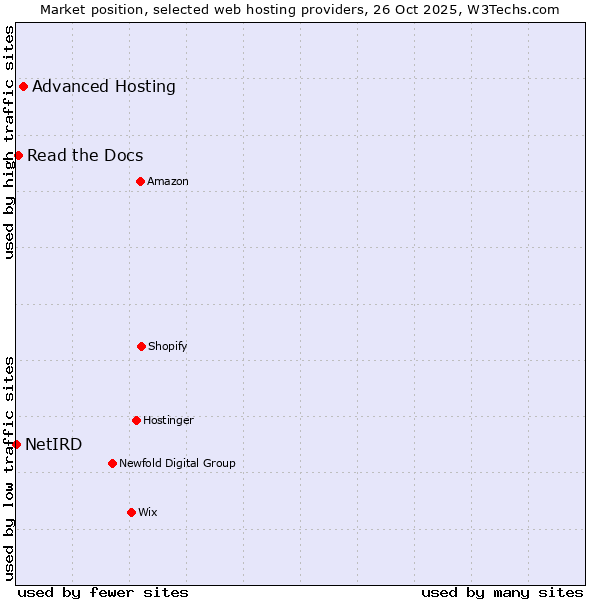Click the 'used by fewer sites' axis label
600x600 pixels.
pyautogui.click(x=103, y=592)
